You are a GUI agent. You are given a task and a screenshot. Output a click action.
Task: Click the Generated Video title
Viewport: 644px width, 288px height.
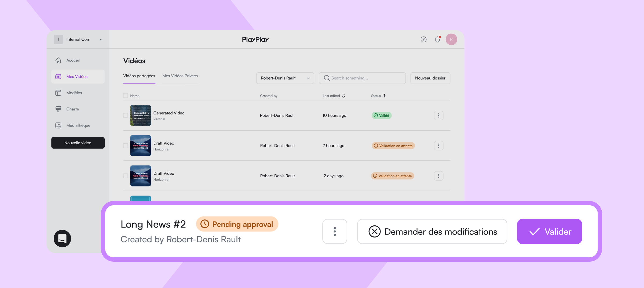coord(169,113)
